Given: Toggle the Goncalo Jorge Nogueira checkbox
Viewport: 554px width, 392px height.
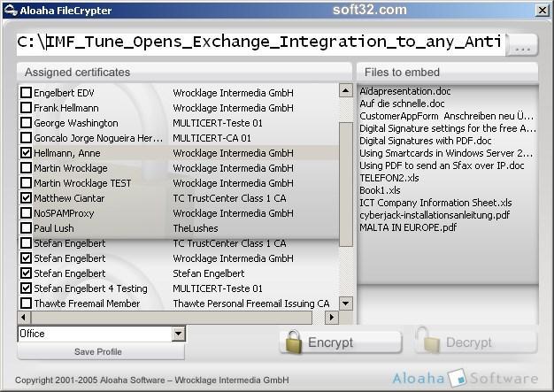Looking at the screenshot, I should pos(26,138).
